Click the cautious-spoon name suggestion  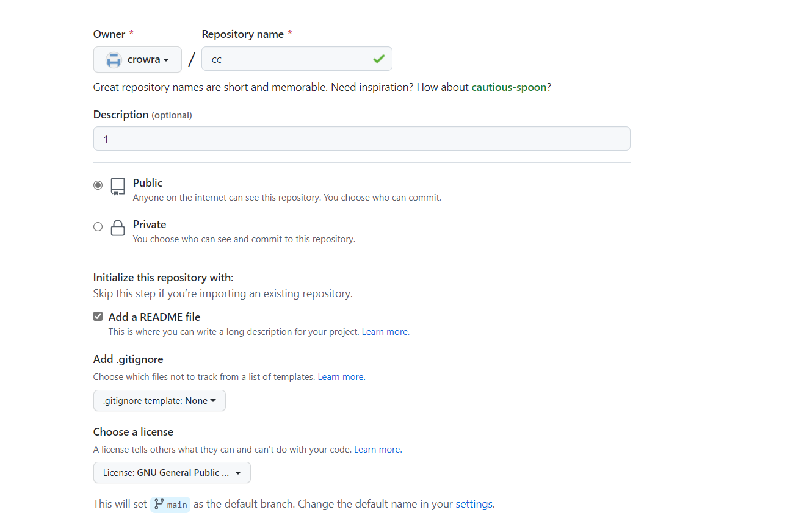(x=508, y=87)
